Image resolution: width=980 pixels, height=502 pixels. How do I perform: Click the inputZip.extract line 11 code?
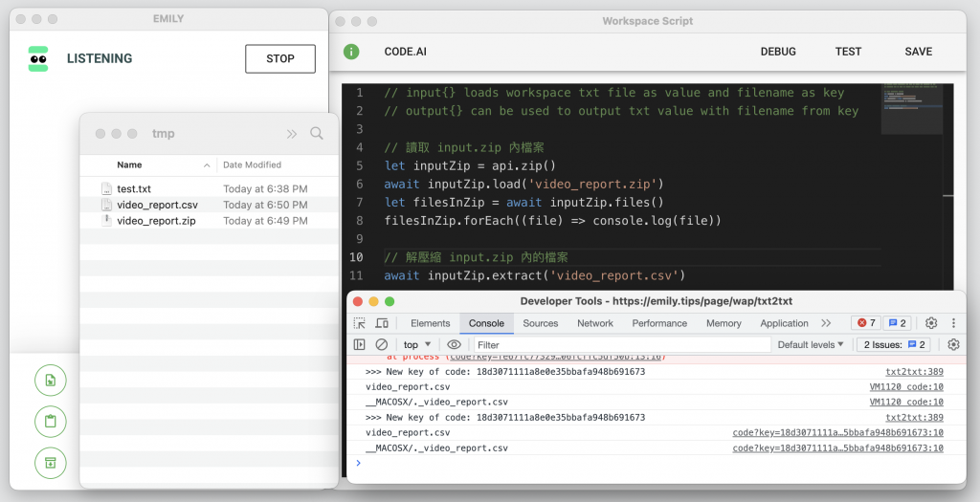[x=534, y=275]
